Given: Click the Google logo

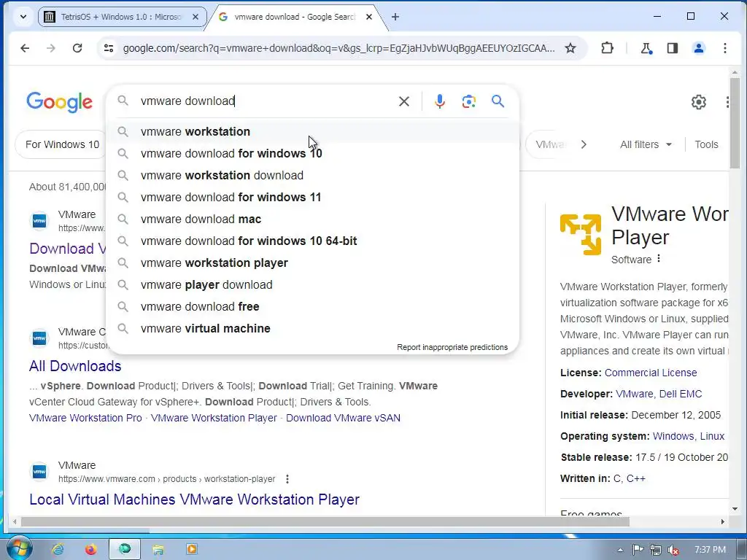Looking at the screenshot, I should (60, 102).
